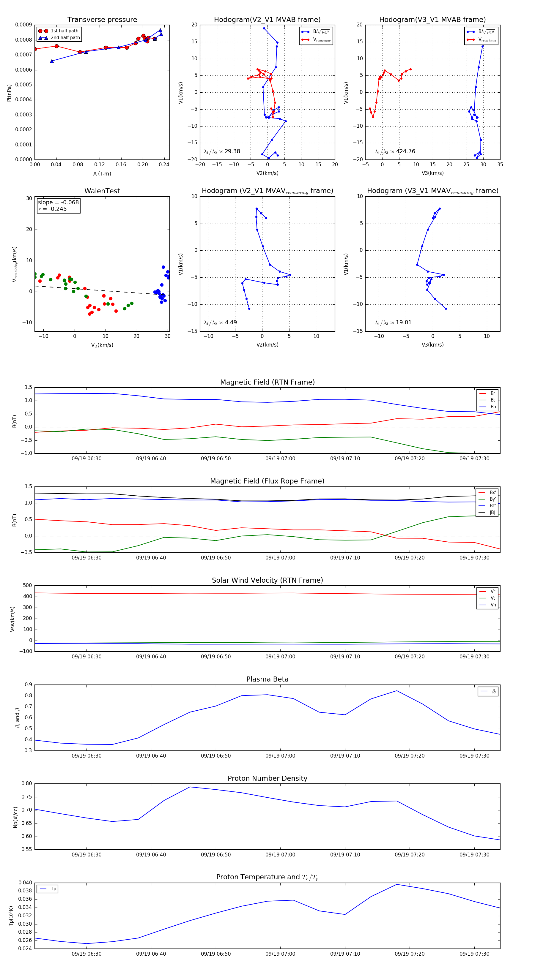Image resolution: width=535 pixels, height=980 pixels.
Task: Click '09/19 07:30' tick under proton temperature plot
Action: (x=474, y=954)
